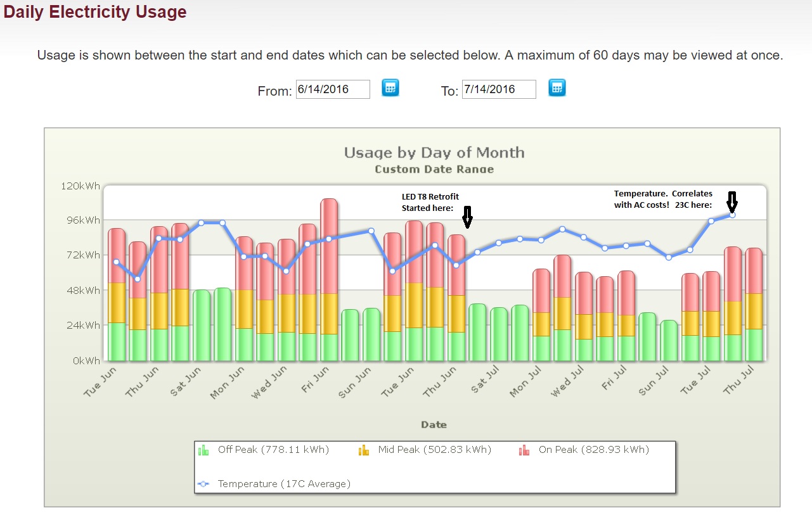
Task: Click the usage instructions sentence
Action: point(410,55)
